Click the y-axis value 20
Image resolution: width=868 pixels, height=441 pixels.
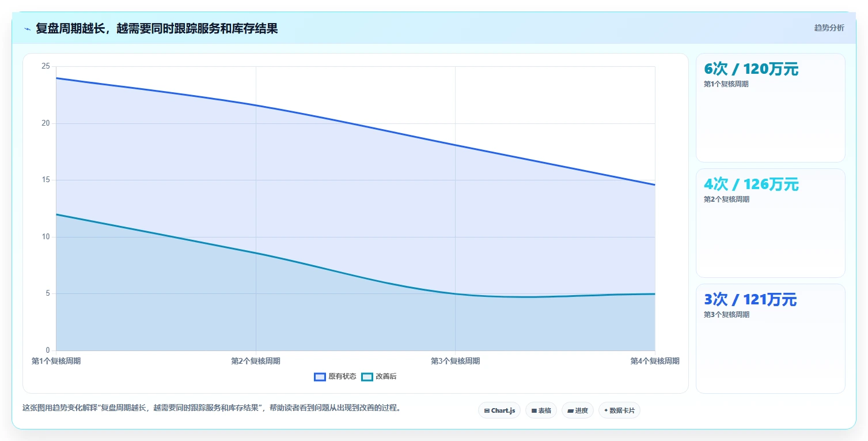[x=46, y=123]
